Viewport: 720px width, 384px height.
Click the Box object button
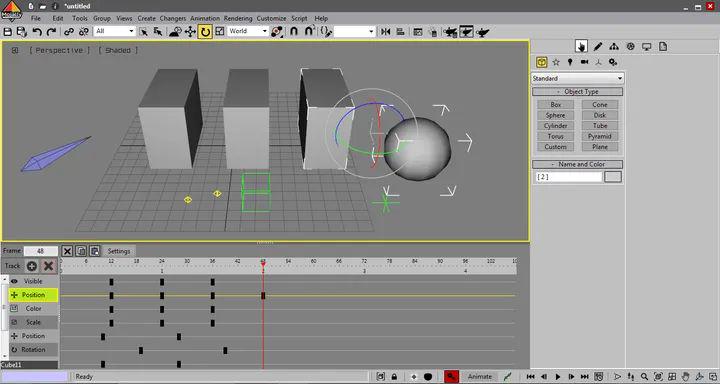556,105
